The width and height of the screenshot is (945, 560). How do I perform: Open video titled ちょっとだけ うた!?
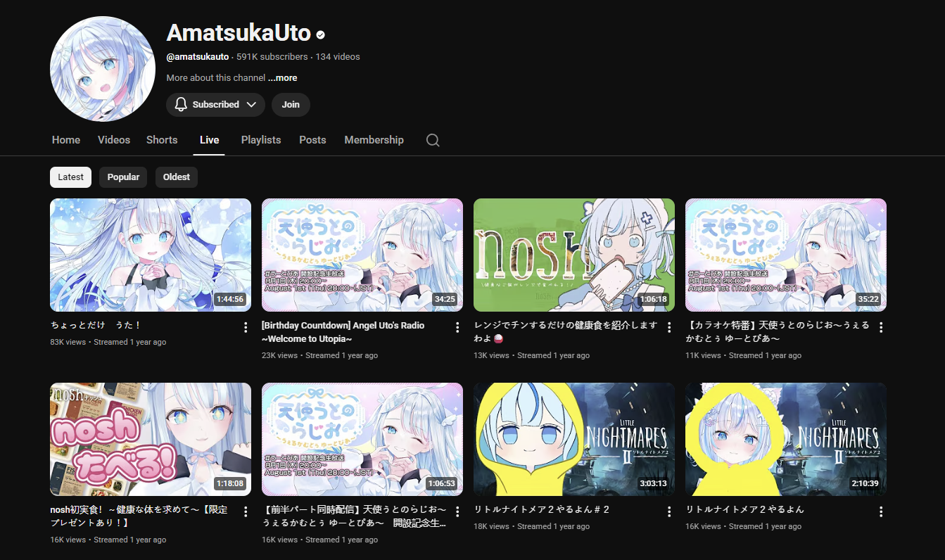[96, 326]
